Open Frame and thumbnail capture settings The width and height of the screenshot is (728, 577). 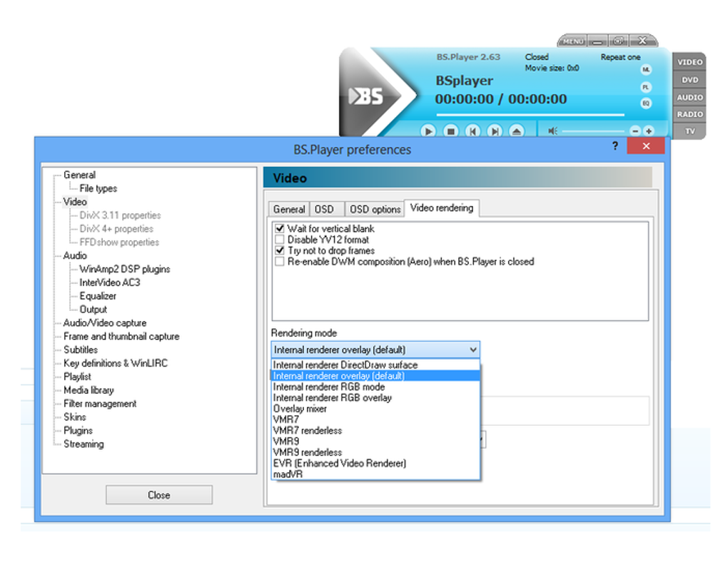(121, 336)
